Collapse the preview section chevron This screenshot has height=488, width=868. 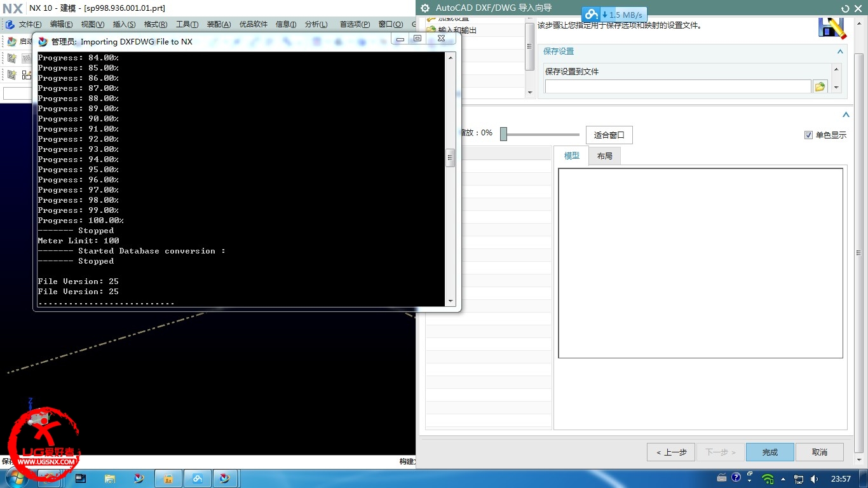coord(846,115)
